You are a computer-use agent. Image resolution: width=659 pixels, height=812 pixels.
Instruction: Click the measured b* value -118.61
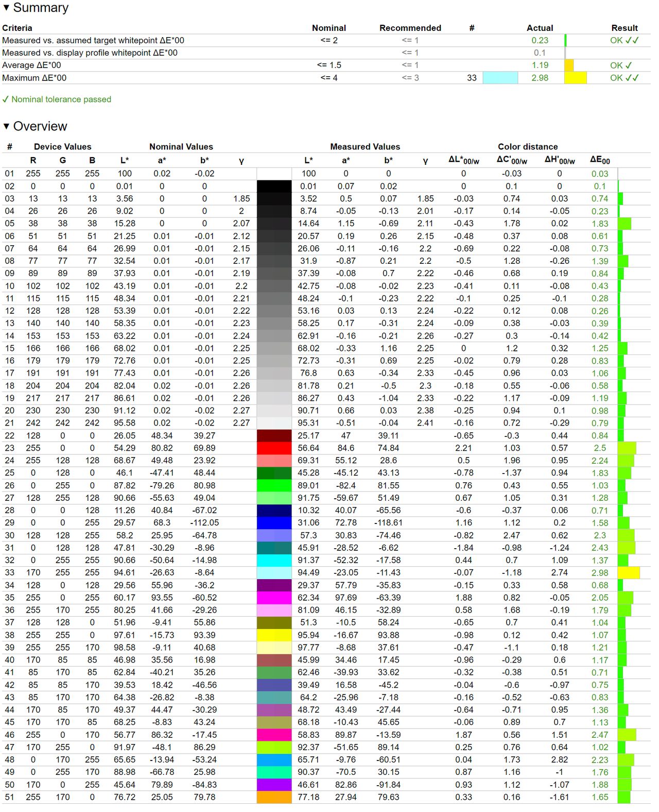pos(388,522)
